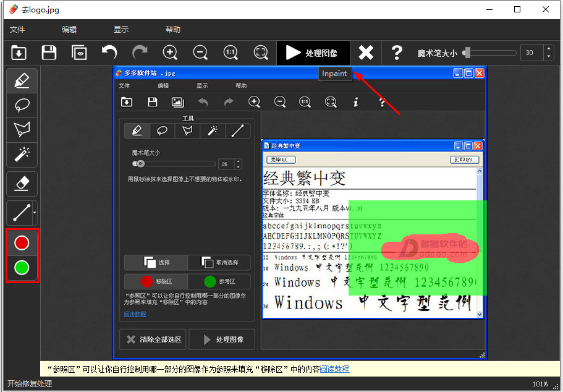The image size is (563, 392).
Task: Open help with the main toolbar question mark
Action: click(397, 53)
